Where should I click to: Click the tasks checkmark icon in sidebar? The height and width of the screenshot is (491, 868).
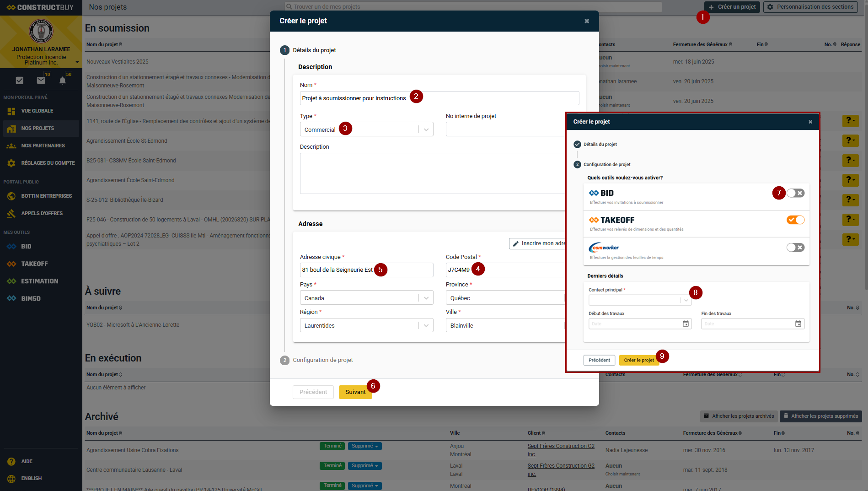point(19,81)
